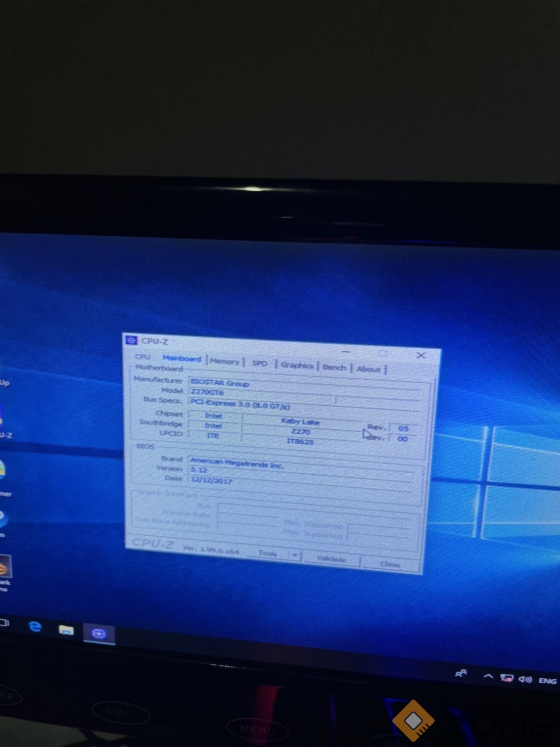Click the Close button at window bottom
Image resolution: width=560 pixels, height=747 pixels.
[x=390, y=564]
